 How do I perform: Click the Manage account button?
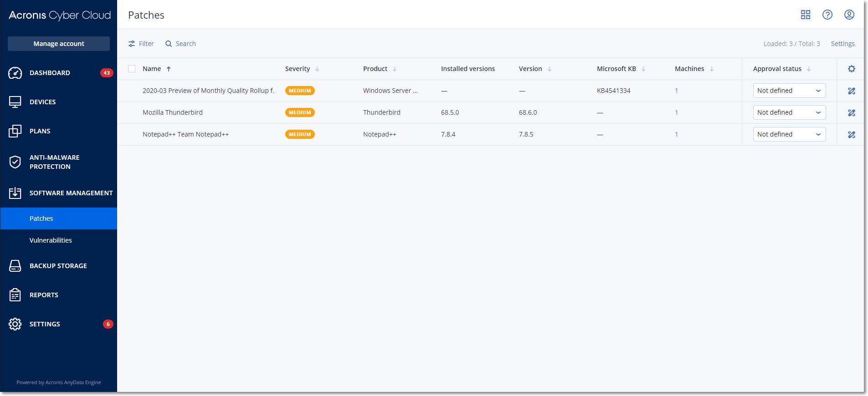[x=59, y=44]
